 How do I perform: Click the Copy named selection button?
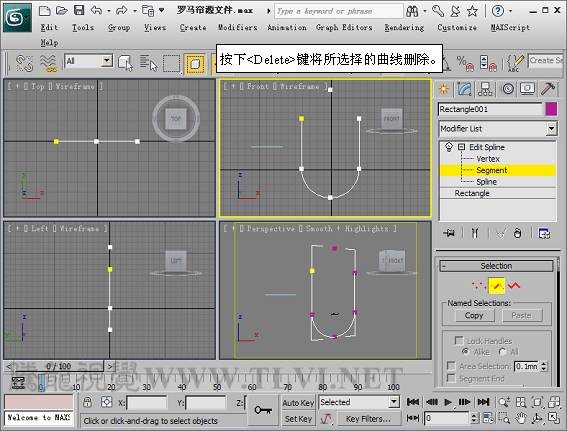click(474, 316)
